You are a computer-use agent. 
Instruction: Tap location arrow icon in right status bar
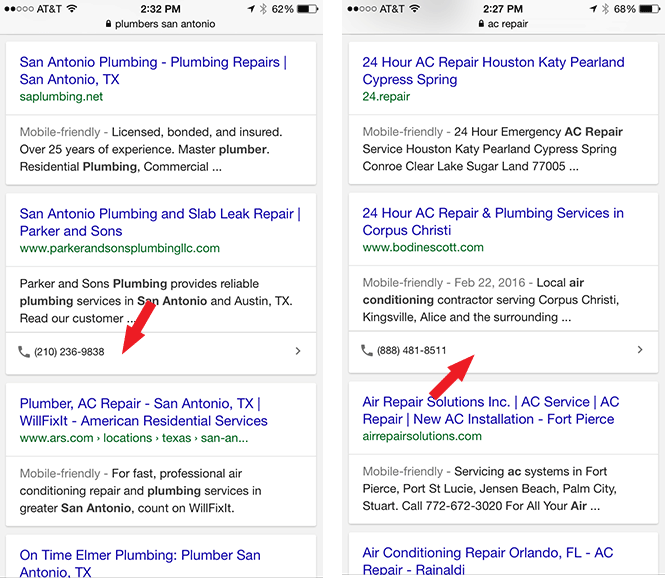coord(594,9)
